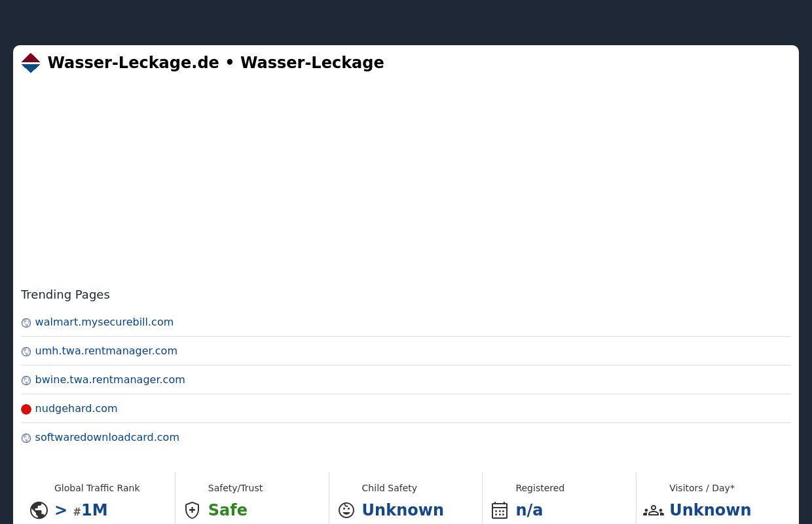Click the Visitors/Day people icon
Viewport: 812px width, 524px height.
[x=654, y=510]
